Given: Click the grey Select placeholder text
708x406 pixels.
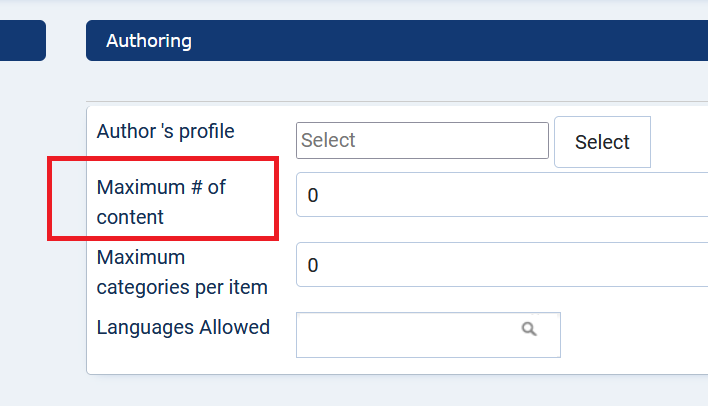Looking at the screenshot, I should tap(328, 140).
